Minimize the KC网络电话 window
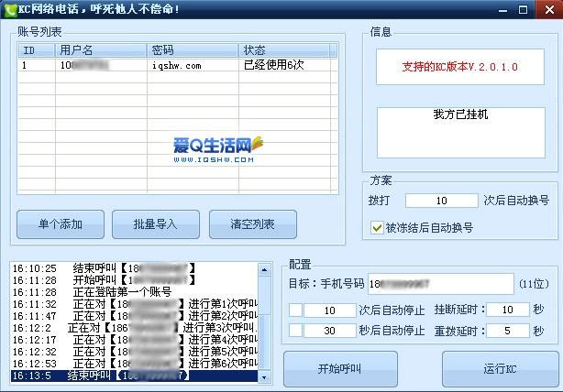Image resolution: width=563 pixels, height=392 pixels. pos(503,10)
